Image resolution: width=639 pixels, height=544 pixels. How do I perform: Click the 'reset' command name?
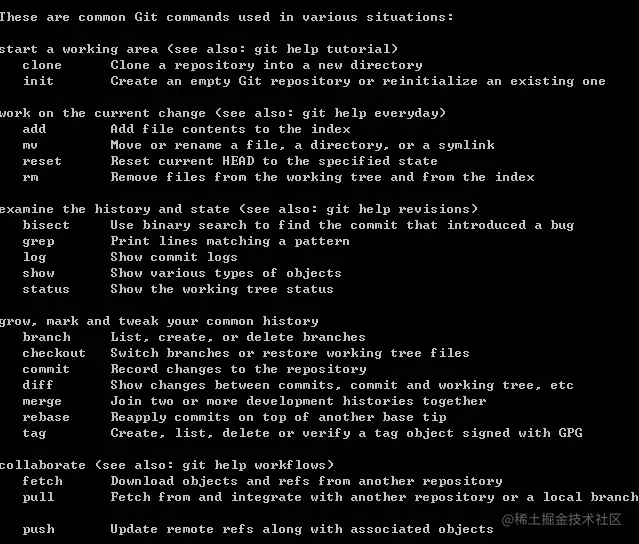click(42, 161)
